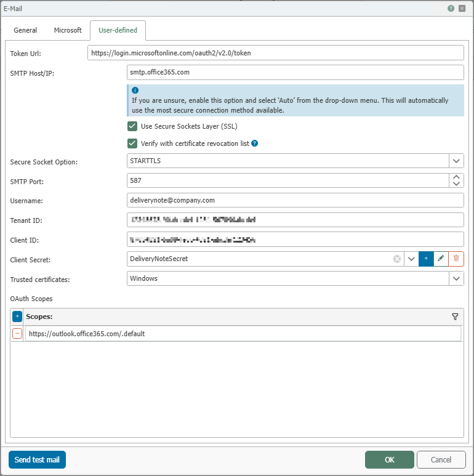Edit the outlook.office365.com/.default scope field
474x476 pixels.
point(243,334)
